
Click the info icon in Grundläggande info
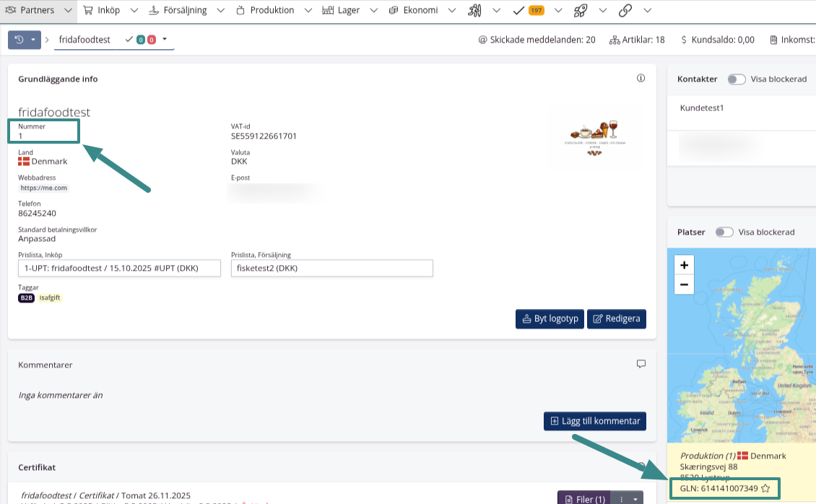[x=641, y=78]
